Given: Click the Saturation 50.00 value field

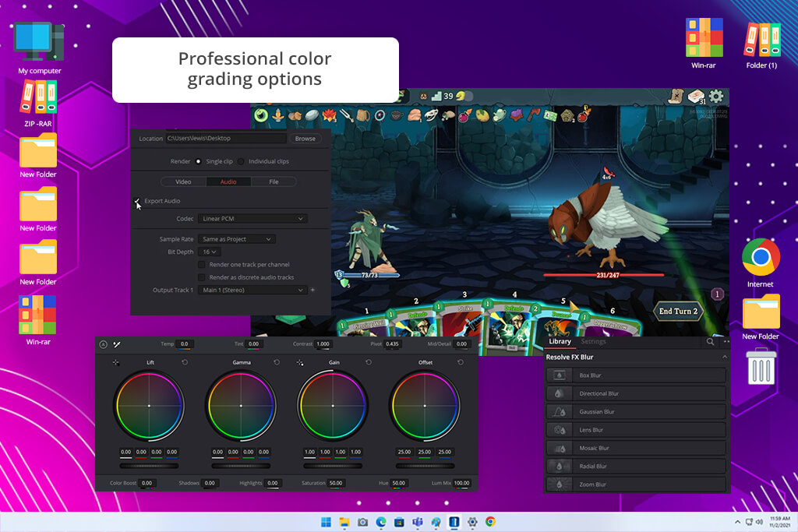Looking at the screenshot, I should (x=336, y=483).
